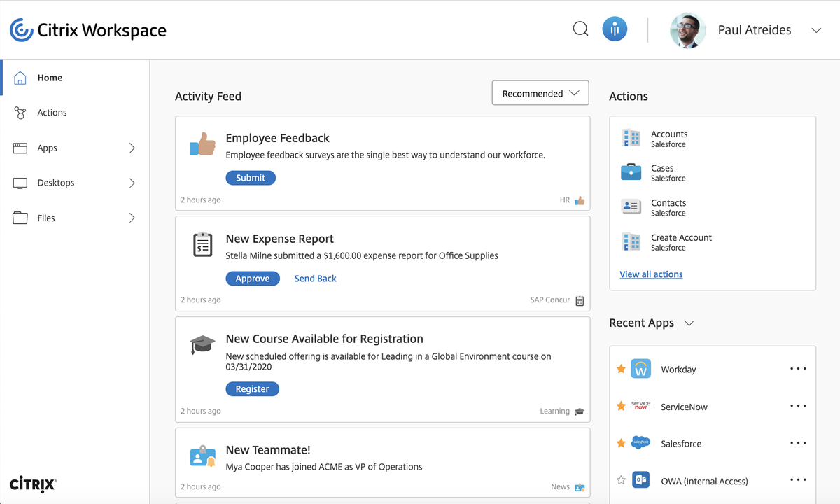The image size is (840, 504).
Task: Expand the Apps submenu chevron
Action: click(132, 148)
